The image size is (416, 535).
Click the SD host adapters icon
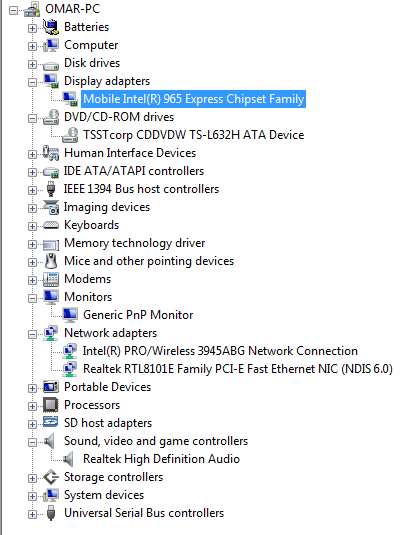coord(51,422)
